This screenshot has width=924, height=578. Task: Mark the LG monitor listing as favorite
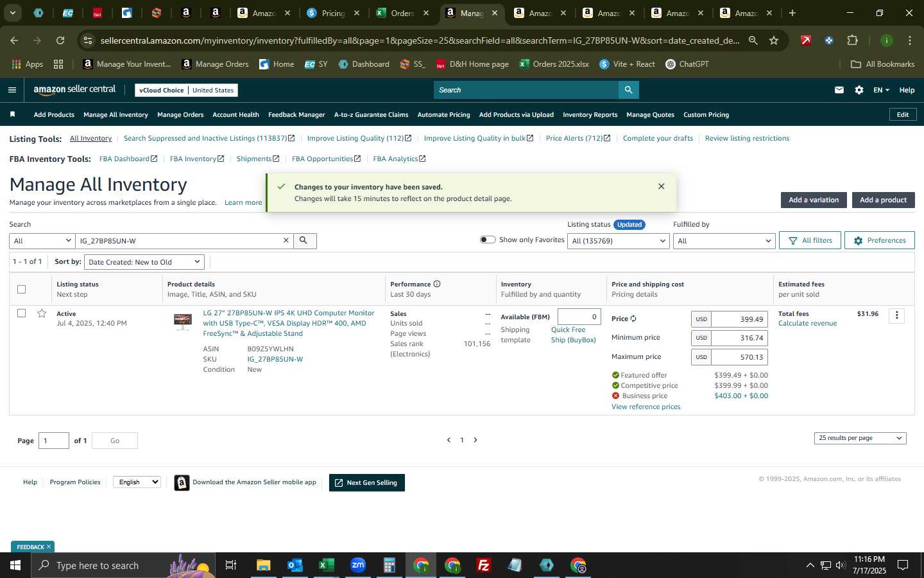click(42, 313)
